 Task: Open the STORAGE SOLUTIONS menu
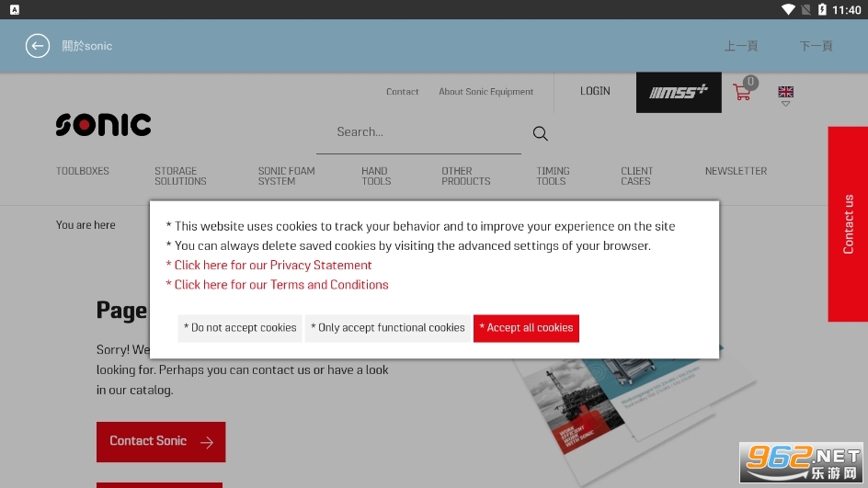(x=180, y=176)
